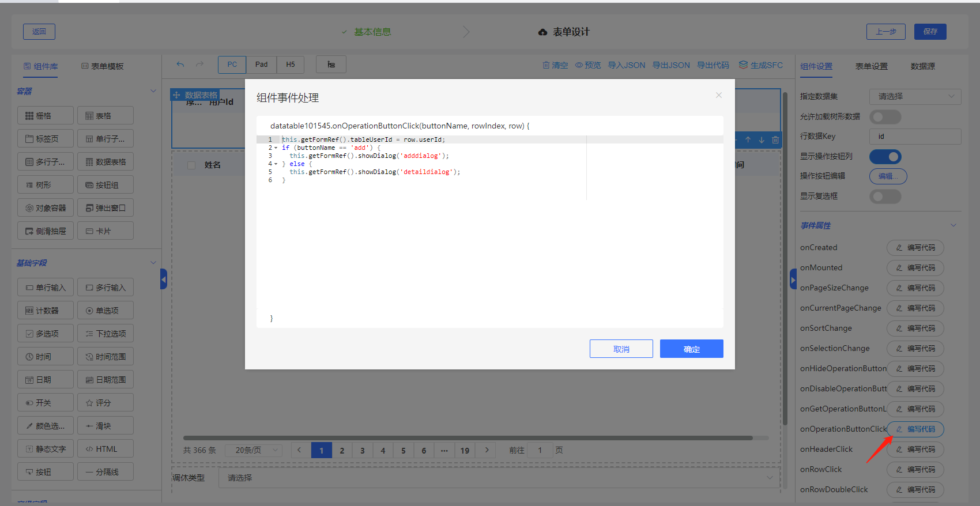This screenshot has width=980, height=506.
Task: Click the 取消 button in dialog
Action: 621,349
